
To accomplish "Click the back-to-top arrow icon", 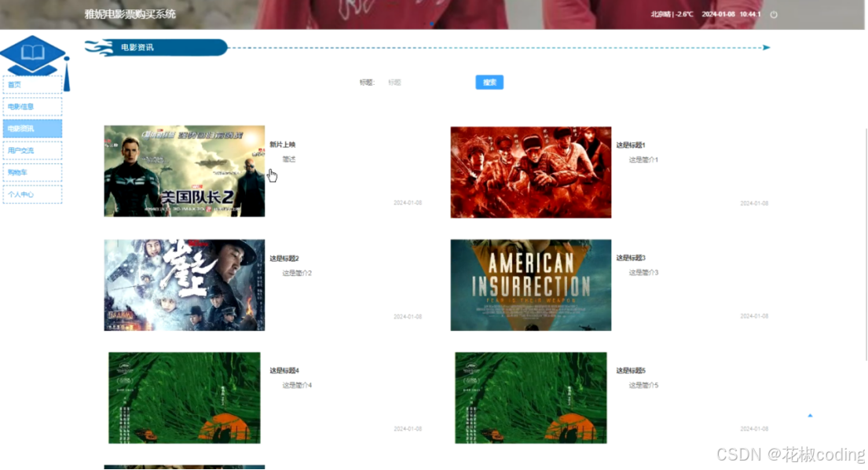I will pos(810,415).
